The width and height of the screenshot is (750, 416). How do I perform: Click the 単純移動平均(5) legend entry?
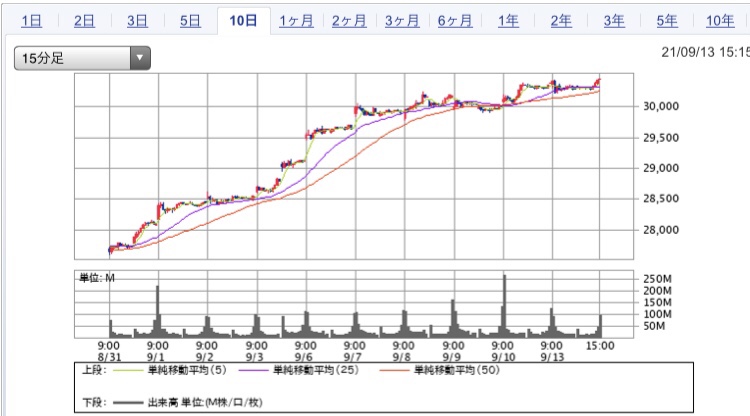click(170, 370)
